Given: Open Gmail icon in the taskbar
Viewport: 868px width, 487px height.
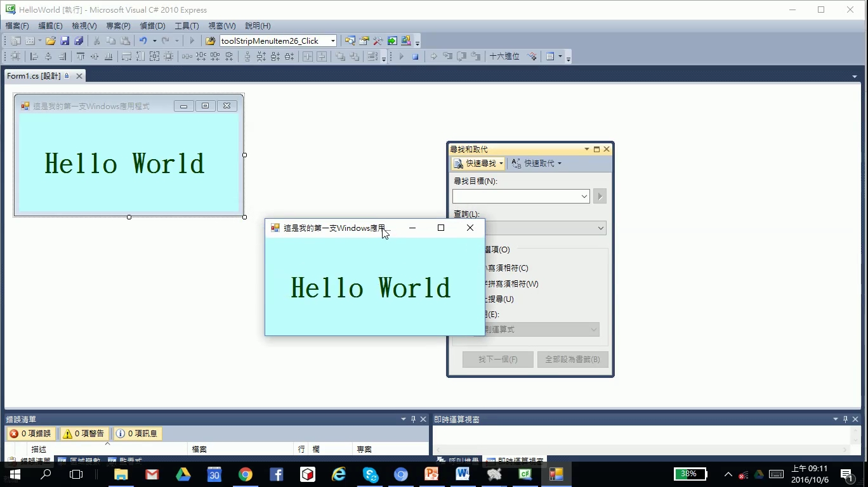Looking at the screenshot, I should pyautogui.click(x=152, y=474).
